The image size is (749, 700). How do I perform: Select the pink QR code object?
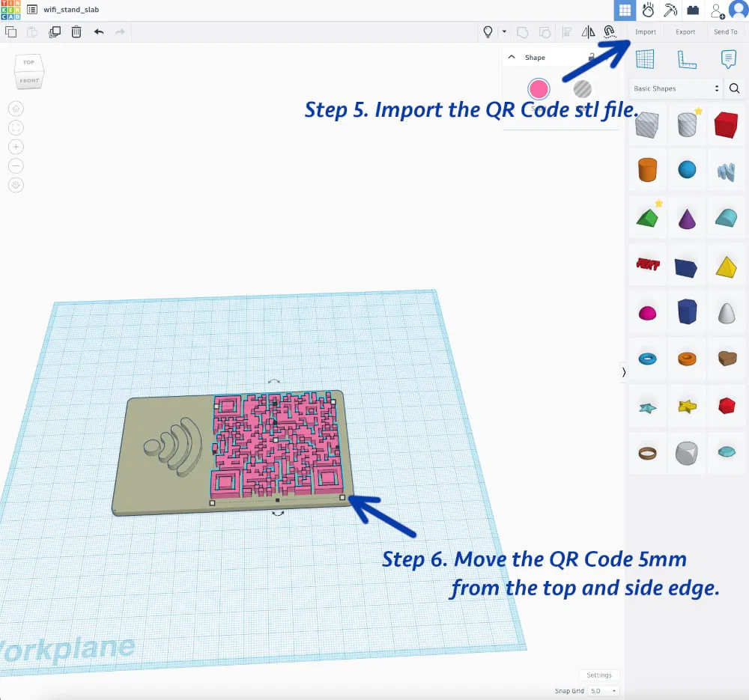[277, 444]
